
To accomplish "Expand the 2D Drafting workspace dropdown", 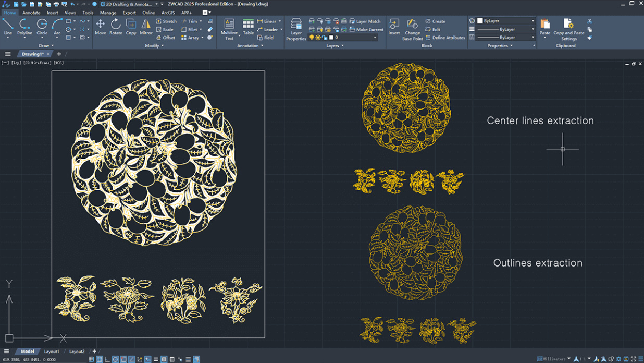I will click(x=156, y=4).
